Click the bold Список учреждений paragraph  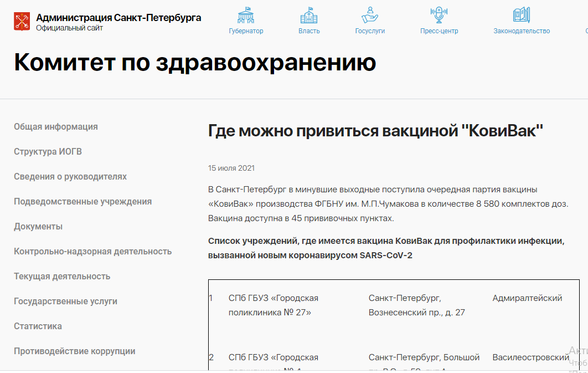point(386,248)
